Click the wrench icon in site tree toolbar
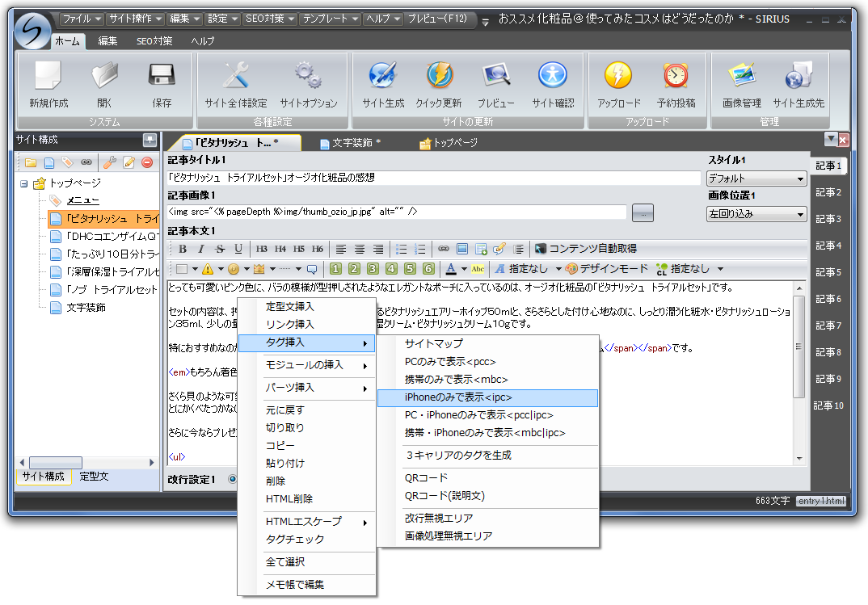 (x=110, y=162)
